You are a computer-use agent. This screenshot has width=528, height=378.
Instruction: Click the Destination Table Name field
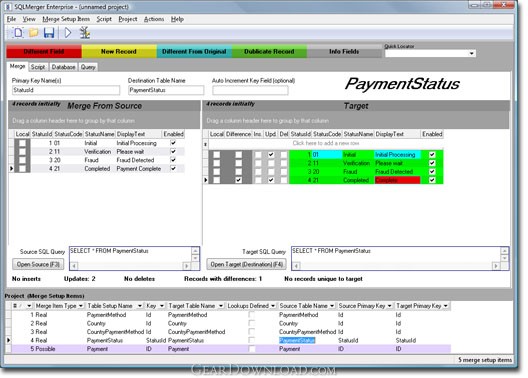(166, 90)
